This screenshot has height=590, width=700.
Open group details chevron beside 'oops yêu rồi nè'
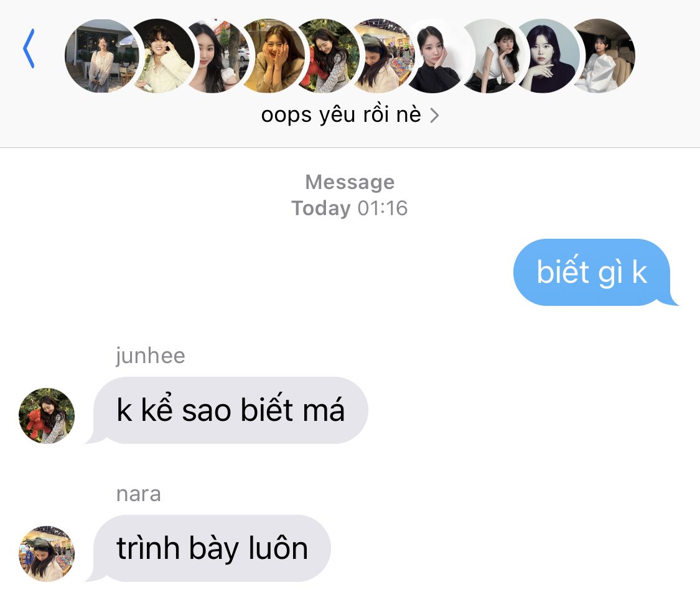click(x=434, y=116)
